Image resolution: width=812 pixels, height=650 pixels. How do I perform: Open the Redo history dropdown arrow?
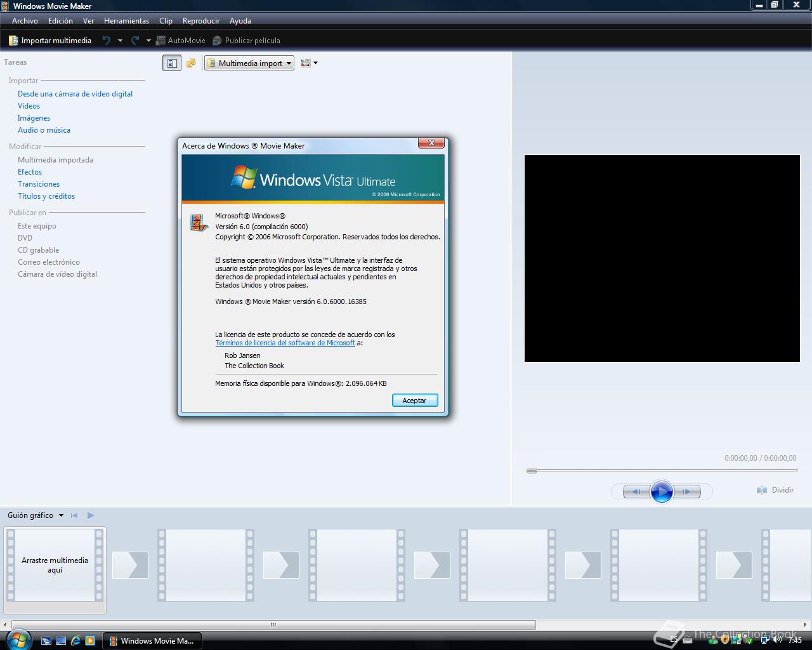(148, 41)
